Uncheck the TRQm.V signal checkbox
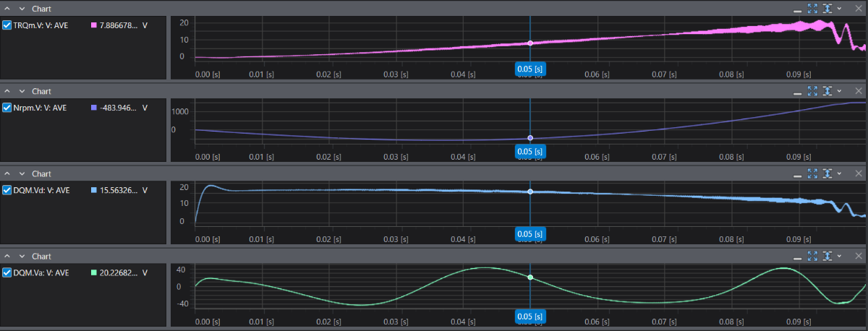This screenshot has height=331, width=868. click(7, 25)
